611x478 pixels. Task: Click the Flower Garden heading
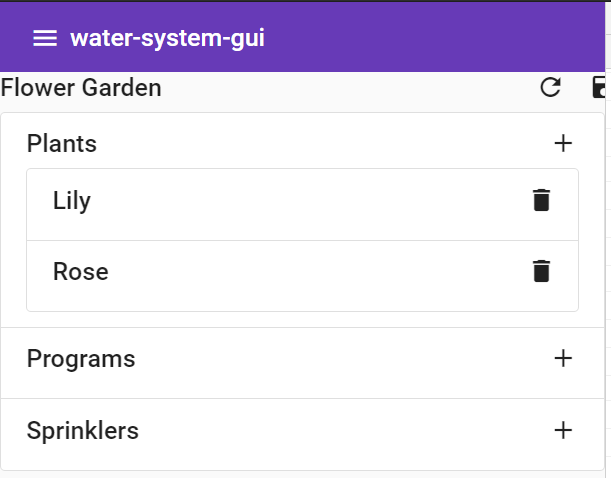81,88
